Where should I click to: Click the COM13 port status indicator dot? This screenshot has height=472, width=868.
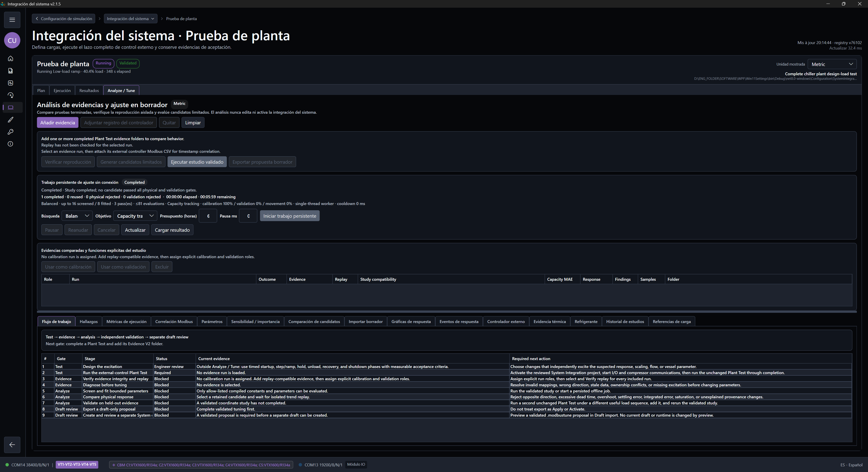pyautogui.click(x=300, y=465)
